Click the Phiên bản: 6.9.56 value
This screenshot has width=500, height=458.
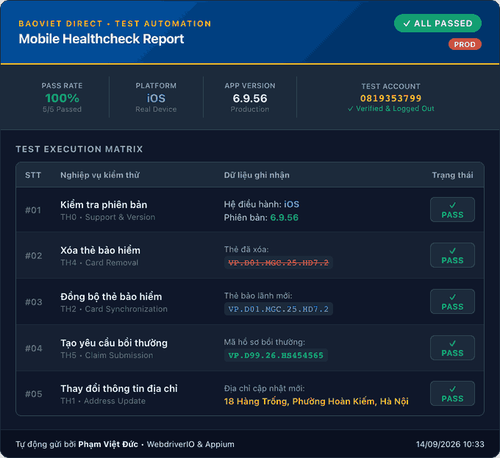[261, 218]
